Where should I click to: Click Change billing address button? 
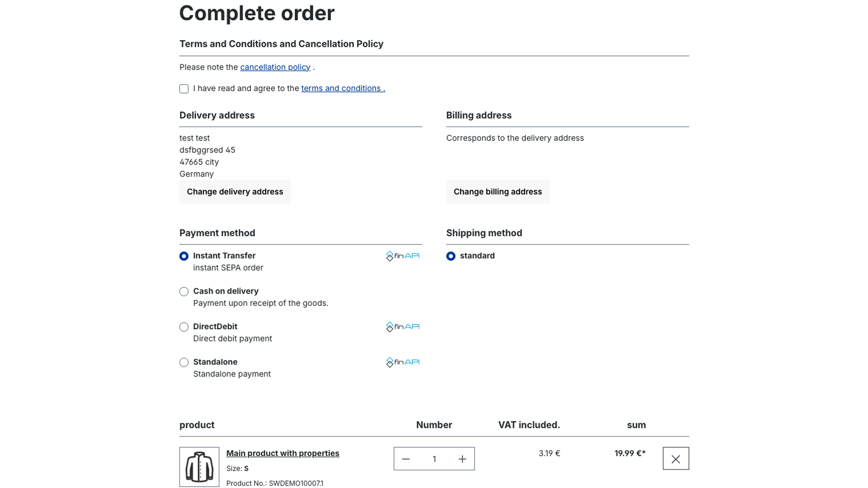coord(498,192)
